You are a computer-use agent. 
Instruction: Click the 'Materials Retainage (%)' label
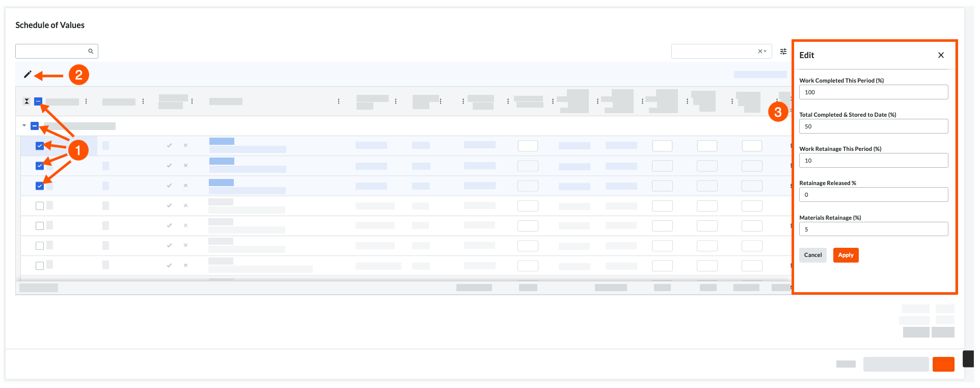[830, 218]
